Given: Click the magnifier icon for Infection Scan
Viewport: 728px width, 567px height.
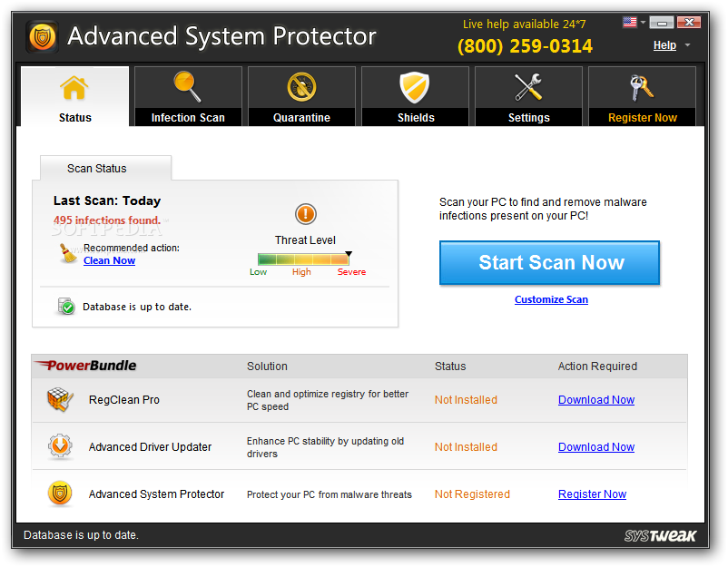Looking at the screenshot, I should pyautogui.click(x=188, y=86).
